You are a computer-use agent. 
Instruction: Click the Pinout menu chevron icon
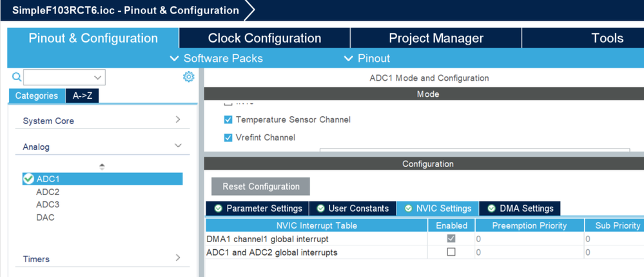[x=349, y=59]
